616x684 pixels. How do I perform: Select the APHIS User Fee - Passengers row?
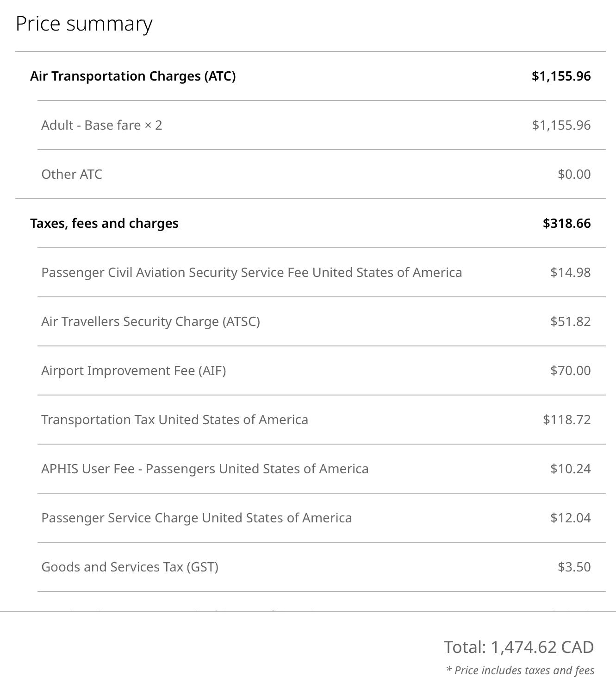coord(205,469)
